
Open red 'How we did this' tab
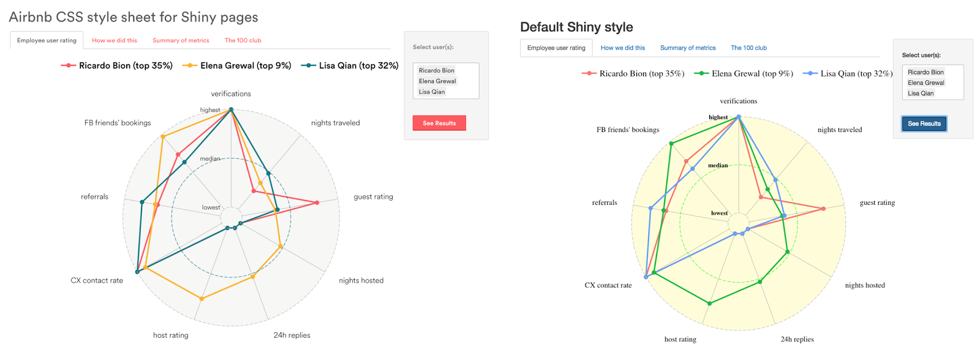click(115, 40)
